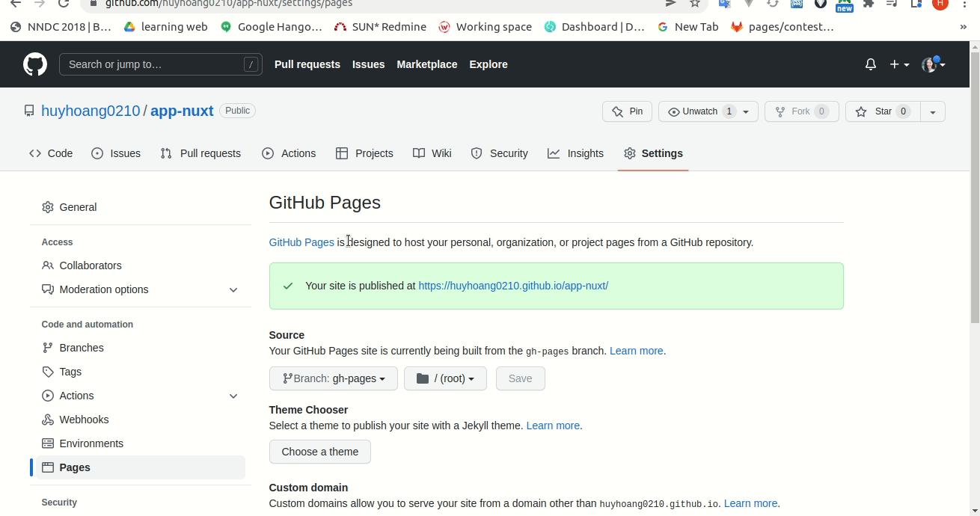This screenshot has height=516, width=980.
Task: Click the Search or jump to field
Action: pos(150,64)
